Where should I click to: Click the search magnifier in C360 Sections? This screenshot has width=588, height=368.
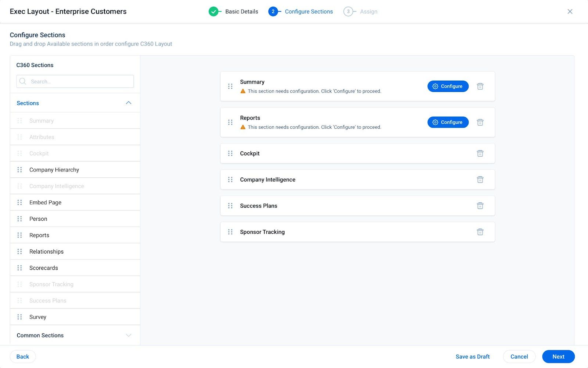[22, 81]
